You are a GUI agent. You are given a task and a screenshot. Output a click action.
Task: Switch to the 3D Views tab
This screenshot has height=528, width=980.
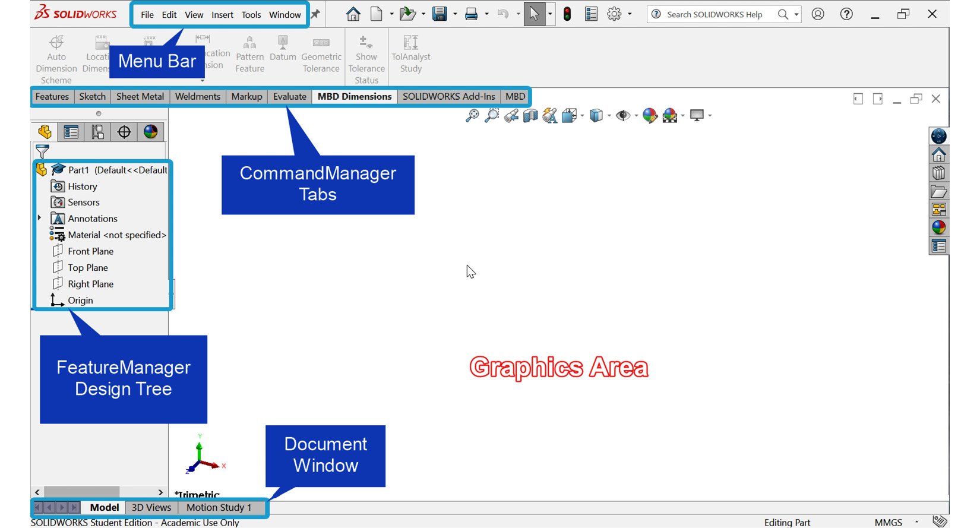pos(151,507)
